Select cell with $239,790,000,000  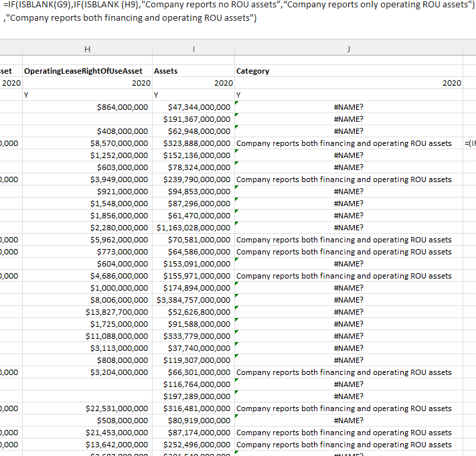[193, 179]
